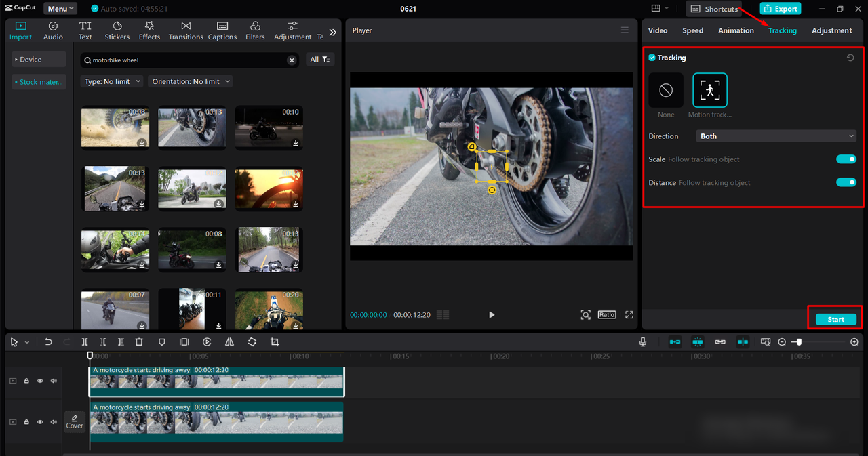Open the Menu dropdown
Screen dimensions: 868x456
pyautogui.click(x=61, y=9)
